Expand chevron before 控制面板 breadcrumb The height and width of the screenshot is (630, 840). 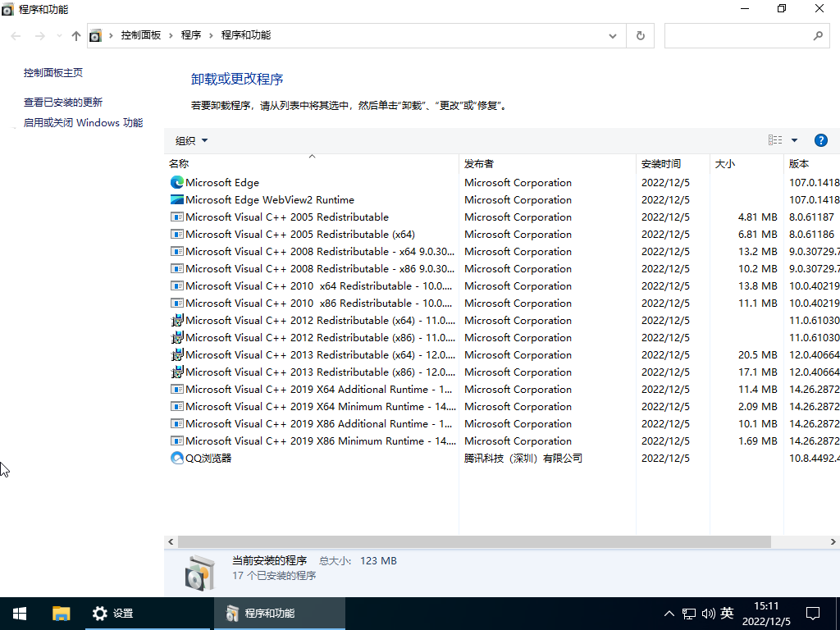click(x=111, y=35)
